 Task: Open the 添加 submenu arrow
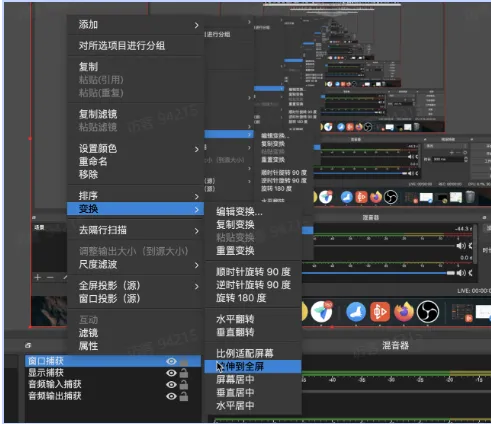196,25
